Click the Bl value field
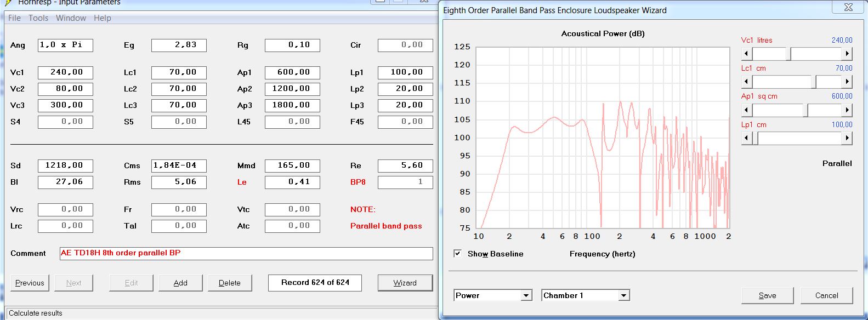This screenshot has width=868, height=320. pyautogui.click(x=65, y=182)
